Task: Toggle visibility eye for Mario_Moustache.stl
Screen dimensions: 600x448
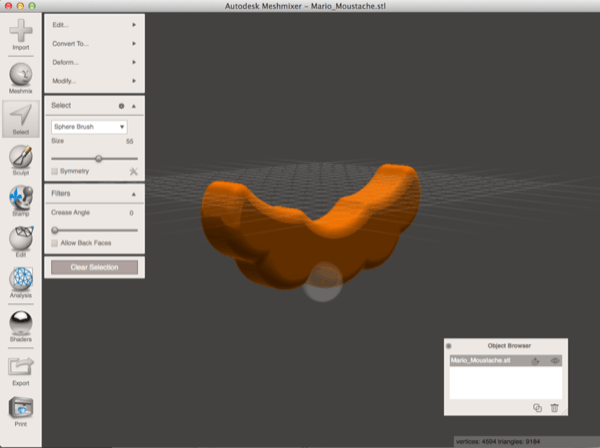Action: pyautogui.click(x=555, y=361)
